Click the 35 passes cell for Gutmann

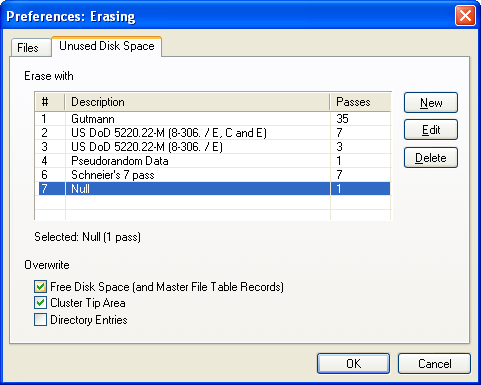click(x=360, y=119)
